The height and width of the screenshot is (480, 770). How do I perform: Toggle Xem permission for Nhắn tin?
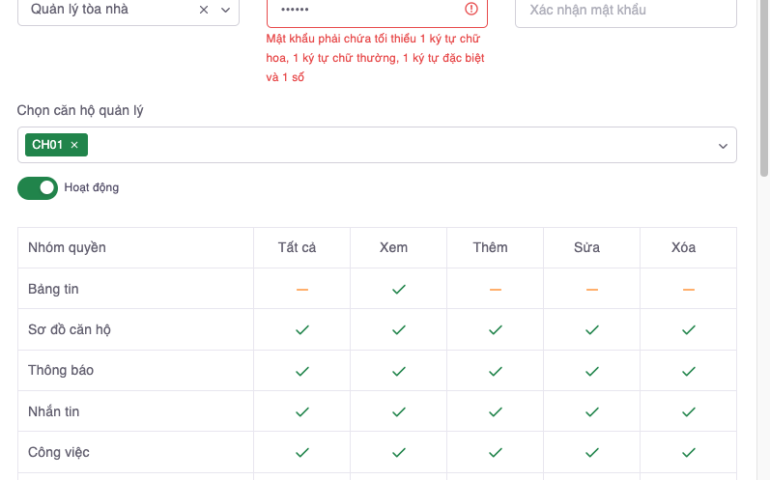[x=398, y=412]
